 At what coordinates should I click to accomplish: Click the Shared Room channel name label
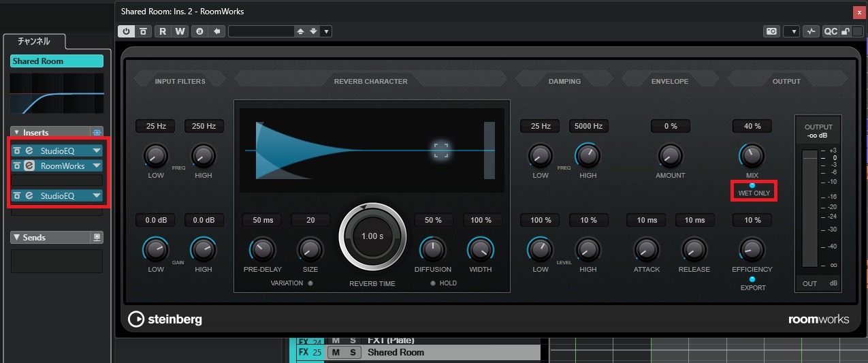click(57, 61)
